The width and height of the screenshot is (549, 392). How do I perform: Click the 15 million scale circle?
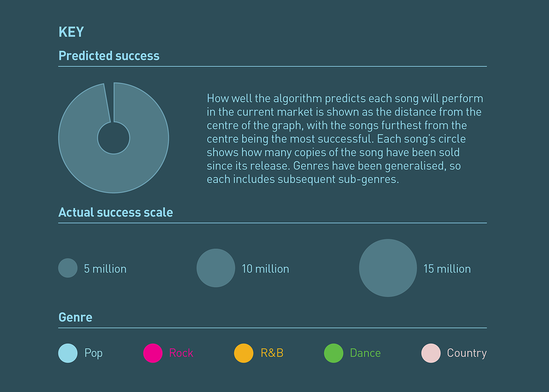(x=388, y=268)
